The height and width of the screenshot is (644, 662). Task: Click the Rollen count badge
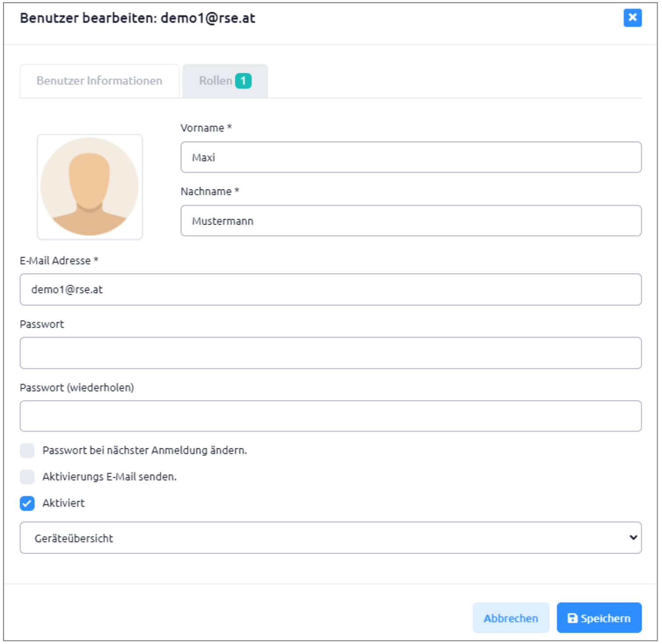click(x=243, y=81)
